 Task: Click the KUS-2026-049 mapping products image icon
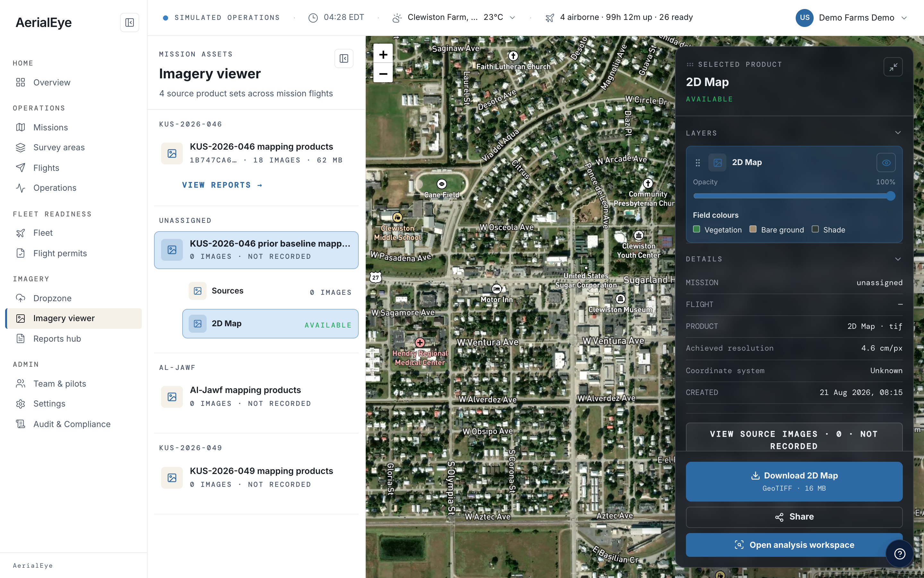pos(172,478)
